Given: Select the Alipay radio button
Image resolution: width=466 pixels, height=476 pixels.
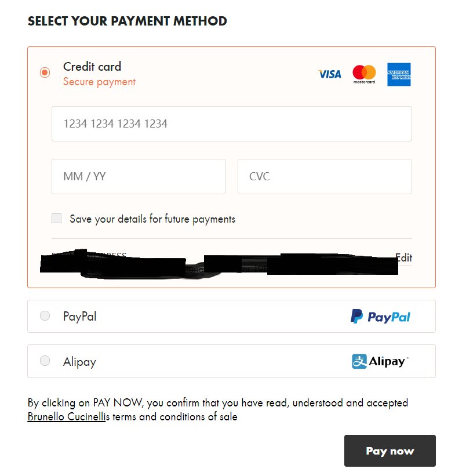Looking at the screenshot, I should (x=45, y=361).
